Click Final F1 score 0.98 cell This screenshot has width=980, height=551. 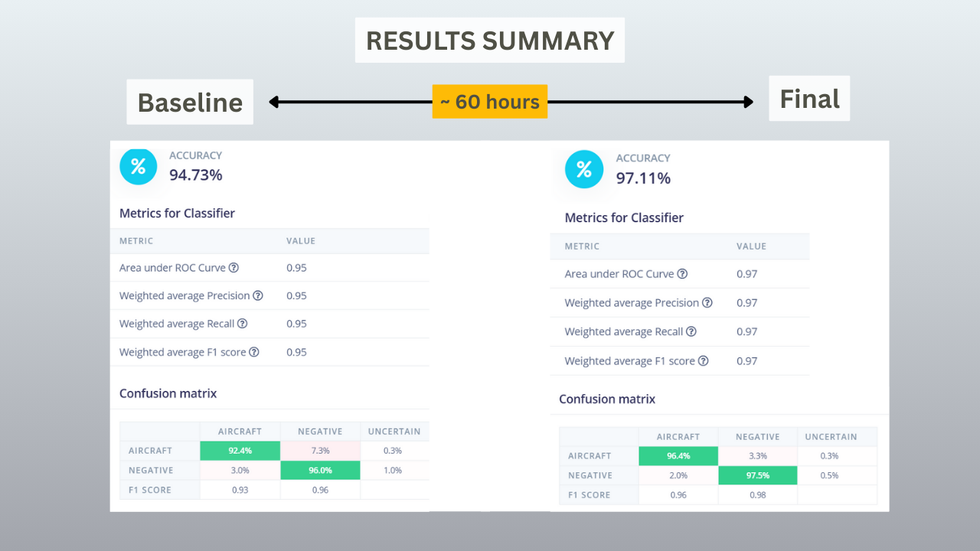pos(757,495)
